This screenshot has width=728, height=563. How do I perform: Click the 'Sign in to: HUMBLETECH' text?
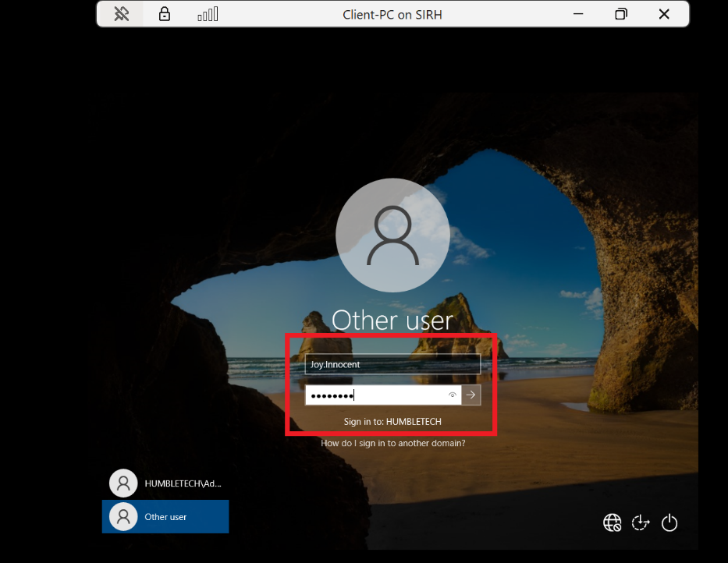[392, 421]
